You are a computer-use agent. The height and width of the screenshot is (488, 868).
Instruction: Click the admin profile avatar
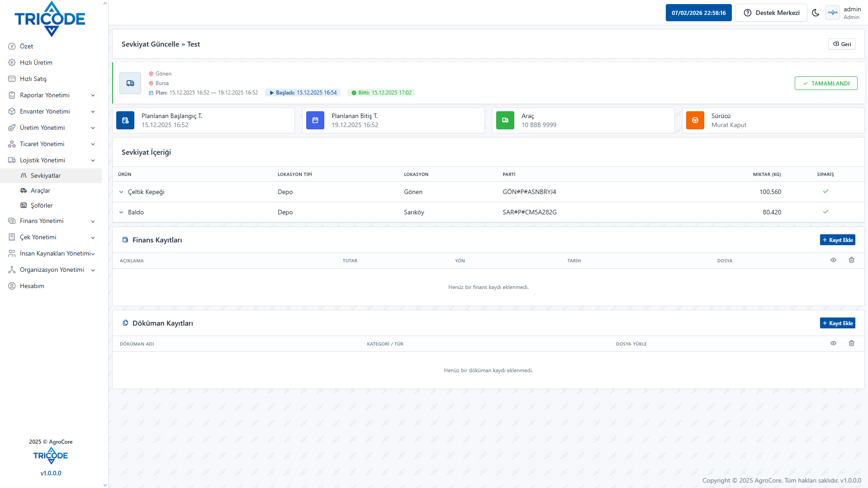(x=833, y=13)
